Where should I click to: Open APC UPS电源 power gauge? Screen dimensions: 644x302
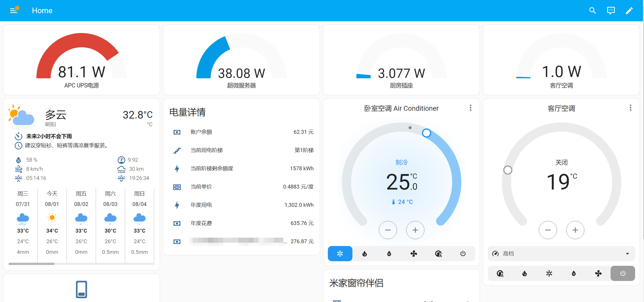(x=81, y=60)
